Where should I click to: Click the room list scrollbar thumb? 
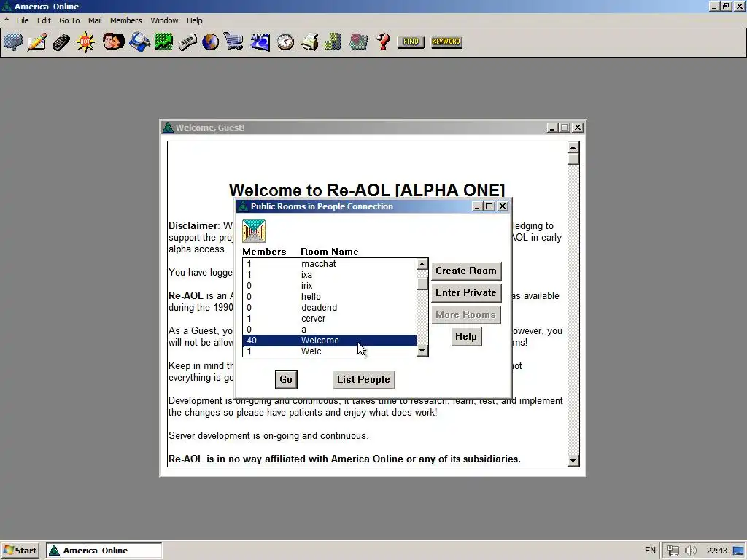[422, 284]
